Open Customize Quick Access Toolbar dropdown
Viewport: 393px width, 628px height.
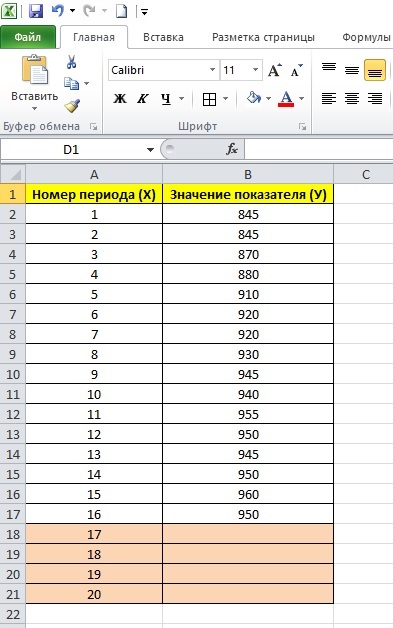click(144, 12)
